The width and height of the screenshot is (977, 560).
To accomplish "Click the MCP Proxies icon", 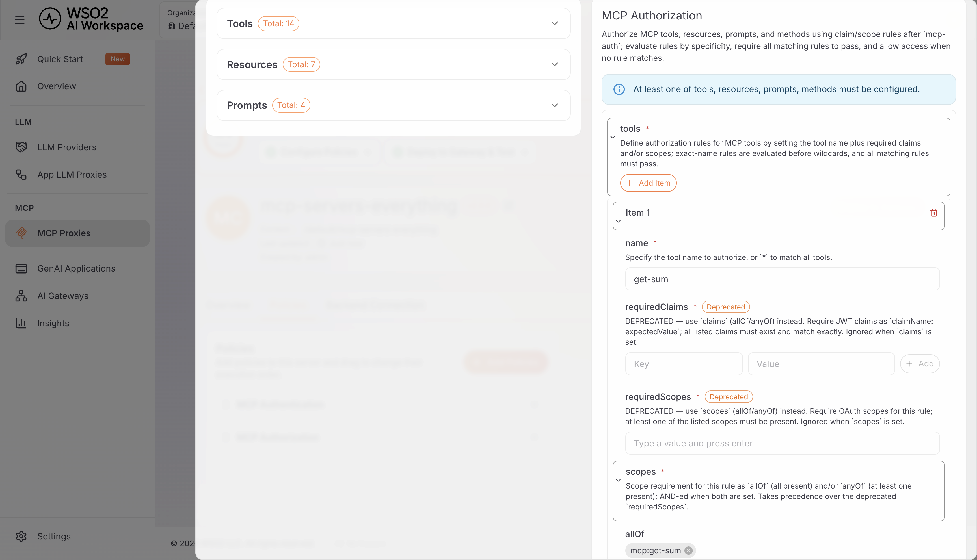I will [x=21, y=233].
